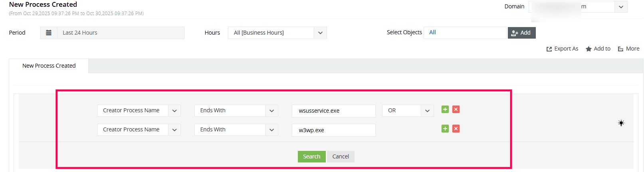
Task: Open the More menu
Action: (629, 49)
